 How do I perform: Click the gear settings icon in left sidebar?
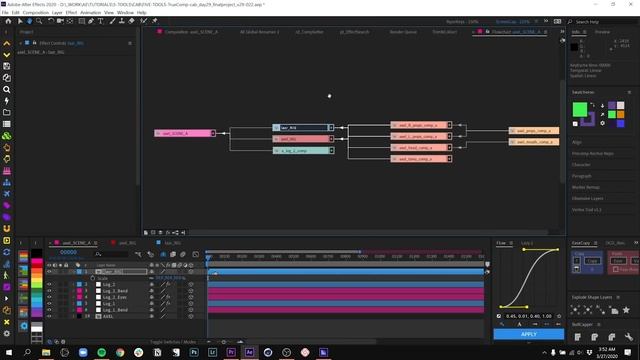[x=7, y=333]
